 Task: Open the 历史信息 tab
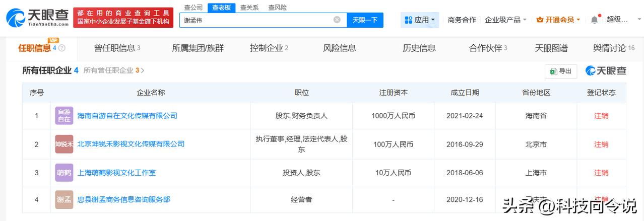pyautogui.click(x=419, y=48)
